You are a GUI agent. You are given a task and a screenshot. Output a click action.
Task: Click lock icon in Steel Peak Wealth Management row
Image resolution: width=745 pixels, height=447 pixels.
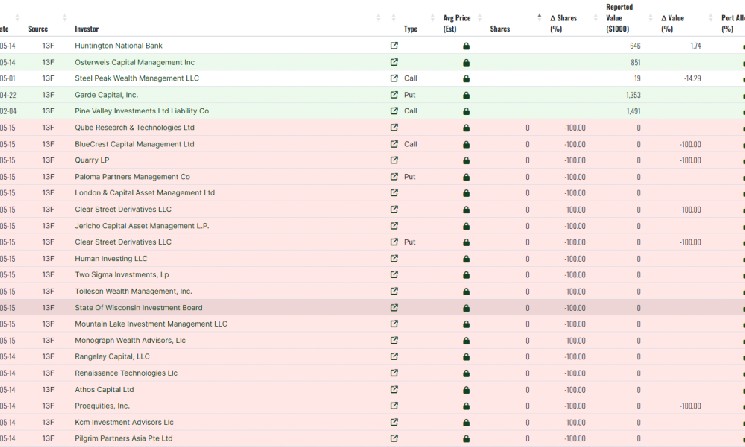pyautogui.click(x=467, y=79)
